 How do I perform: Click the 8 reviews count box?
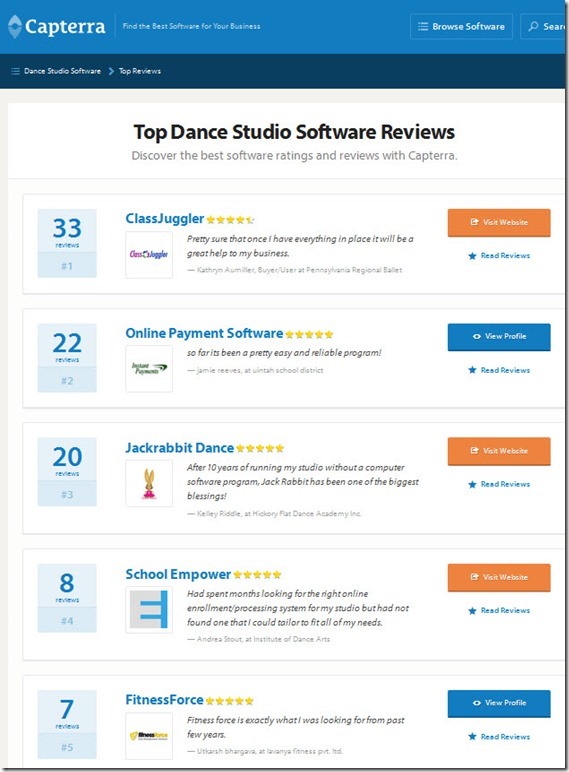pos(67,586)
